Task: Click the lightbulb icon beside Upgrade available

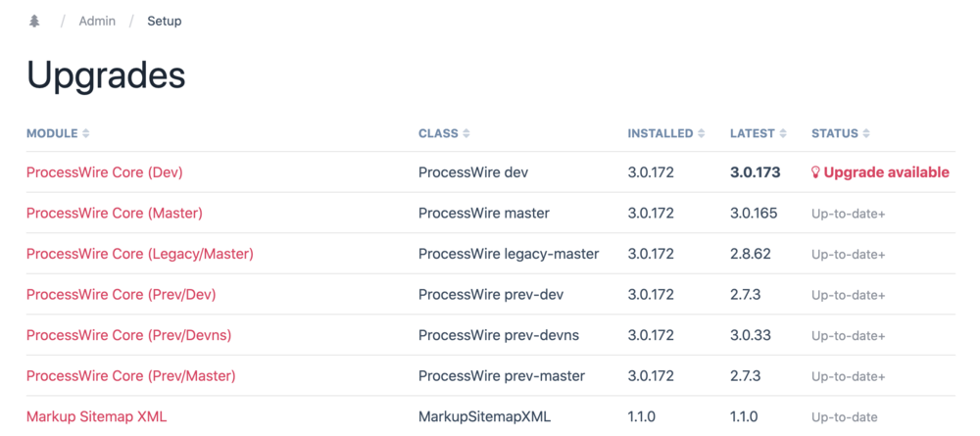Action: pos(815,172)
